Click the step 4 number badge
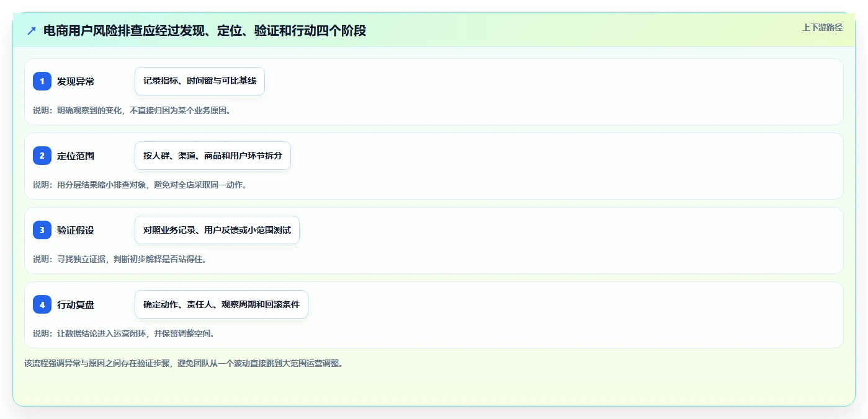The height and width of the screenshot is (419, 868). click(42, 304)
